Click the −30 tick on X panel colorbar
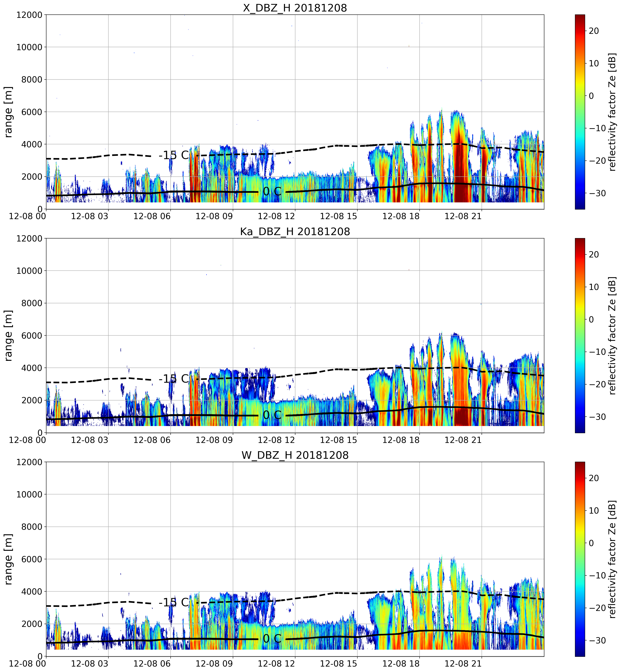 click(x=598, y=193)
